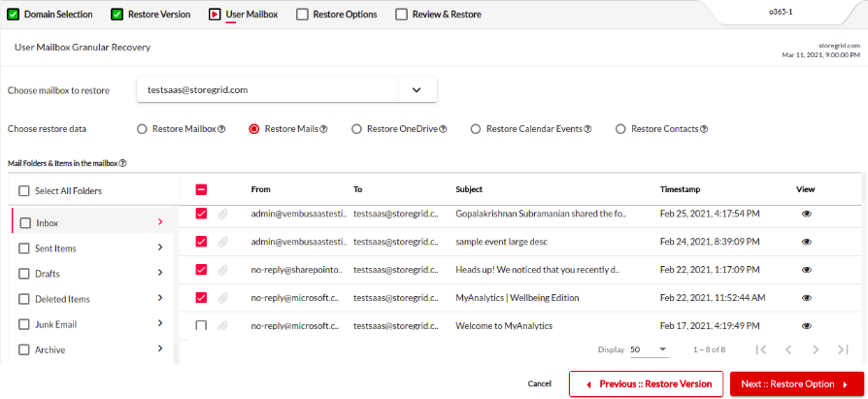Switch to the o365-1 tab
The image size is (868, 399).
[x=781, y=13]
